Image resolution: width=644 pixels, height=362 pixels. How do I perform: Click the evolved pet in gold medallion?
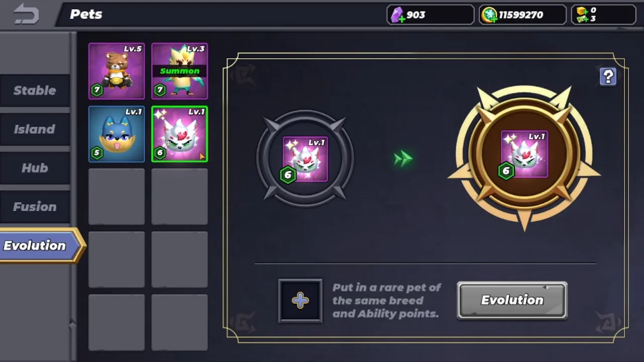point(524,155)
